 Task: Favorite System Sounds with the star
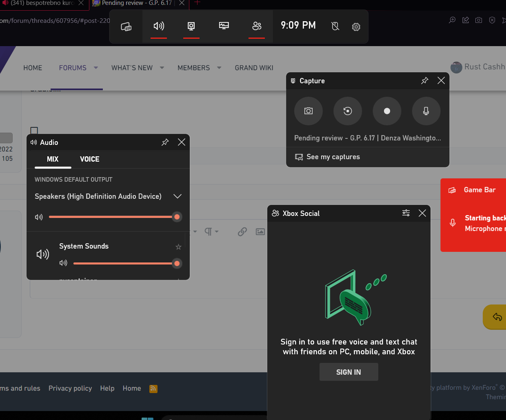[178, 247]
